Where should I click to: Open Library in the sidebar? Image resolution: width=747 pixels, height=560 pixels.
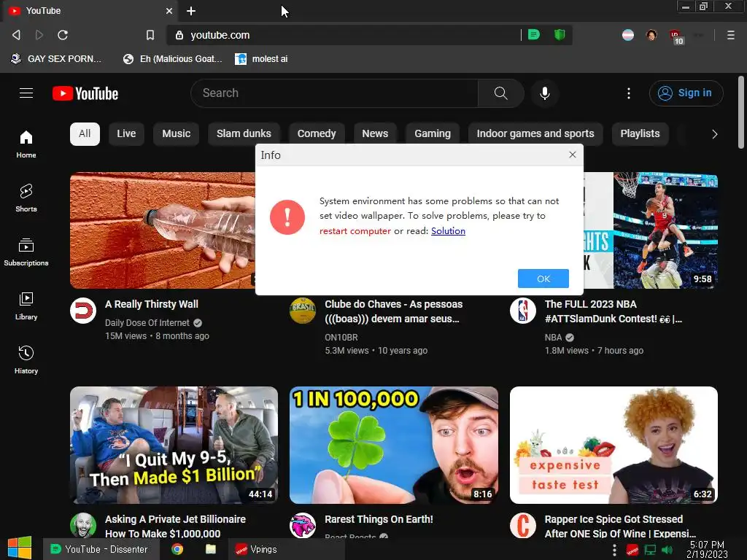pyautogui.click(x=26, y=306)
